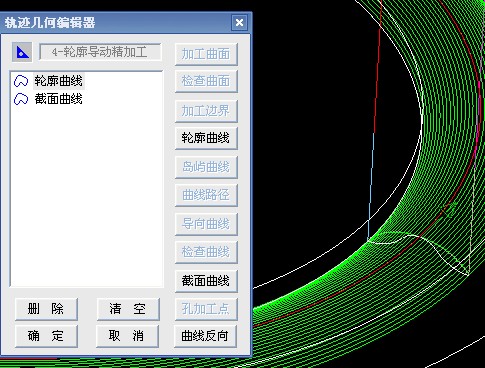Click the 检查曲面 button
This screenshot has width=485, height=368.
(x=206, y=81)
